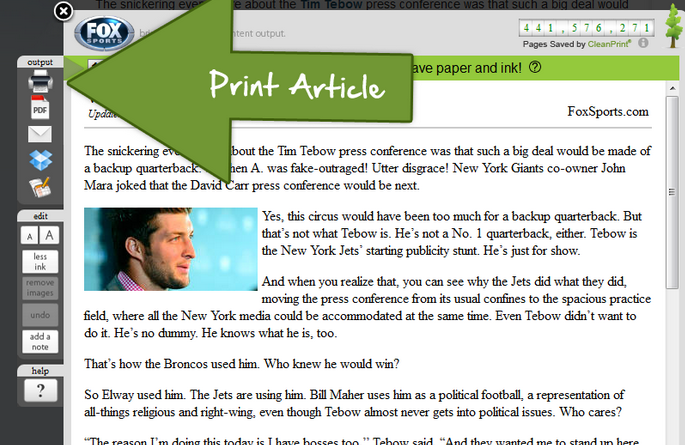This screenshot has height=445, width=685.
Task: Click the add a note button
Action: point(40,342)
